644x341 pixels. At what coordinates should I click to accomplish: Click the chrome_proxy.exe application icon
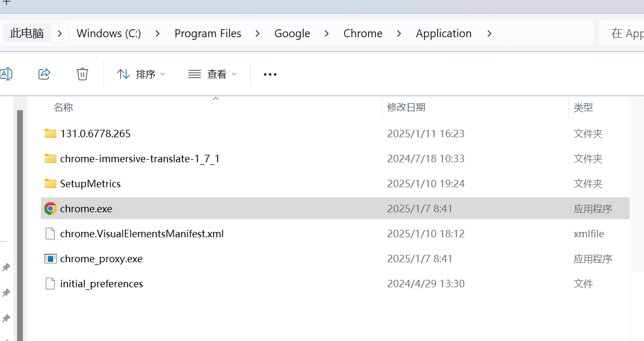click(51, 259)
